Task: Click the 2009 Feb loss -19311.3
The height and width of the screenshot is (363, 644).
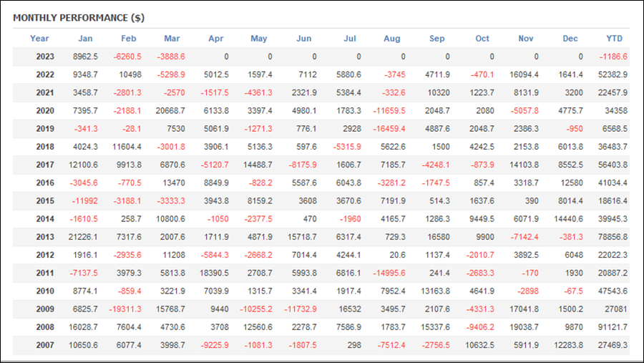Action: [x=125, y=309]
